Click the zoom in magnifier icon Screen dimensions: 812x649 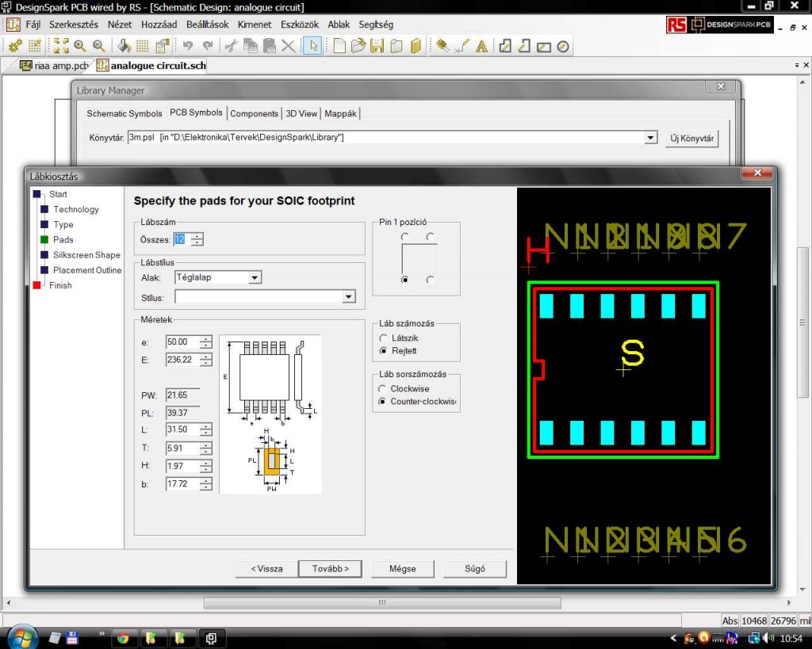click(79, 46)
